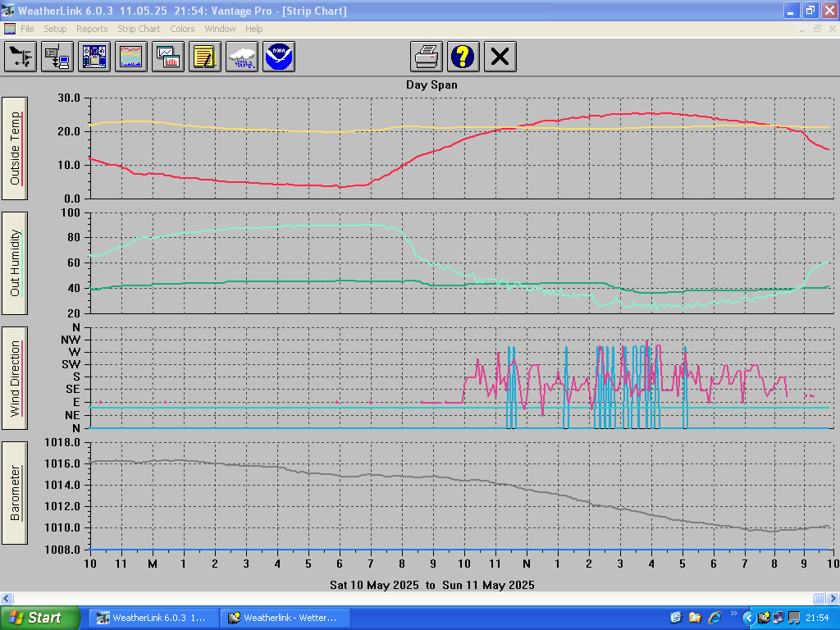
Task: Open the plot graph windows icon
Action: pos(168,57)
